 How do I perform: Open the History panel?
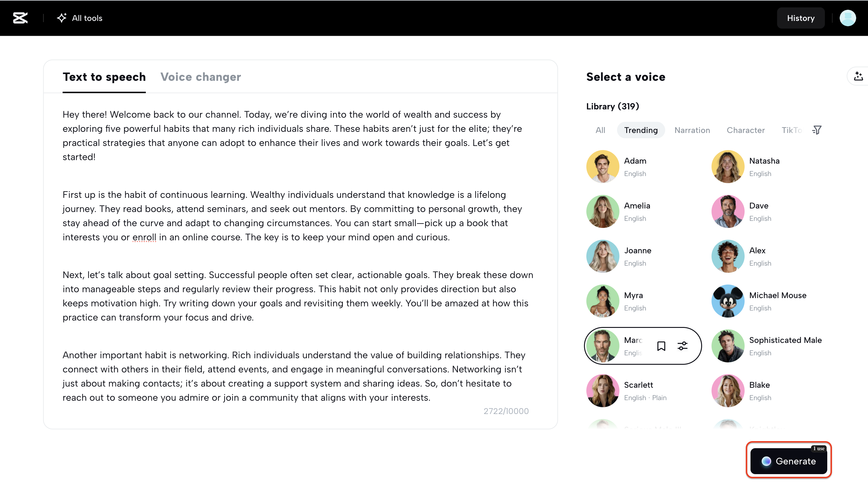[801, 18]
